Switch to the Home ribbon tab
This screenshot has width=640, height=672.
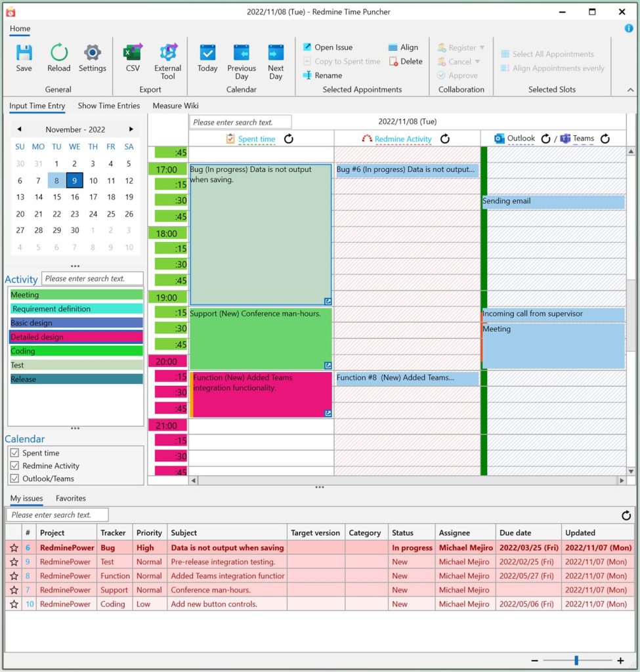[20, 29]
